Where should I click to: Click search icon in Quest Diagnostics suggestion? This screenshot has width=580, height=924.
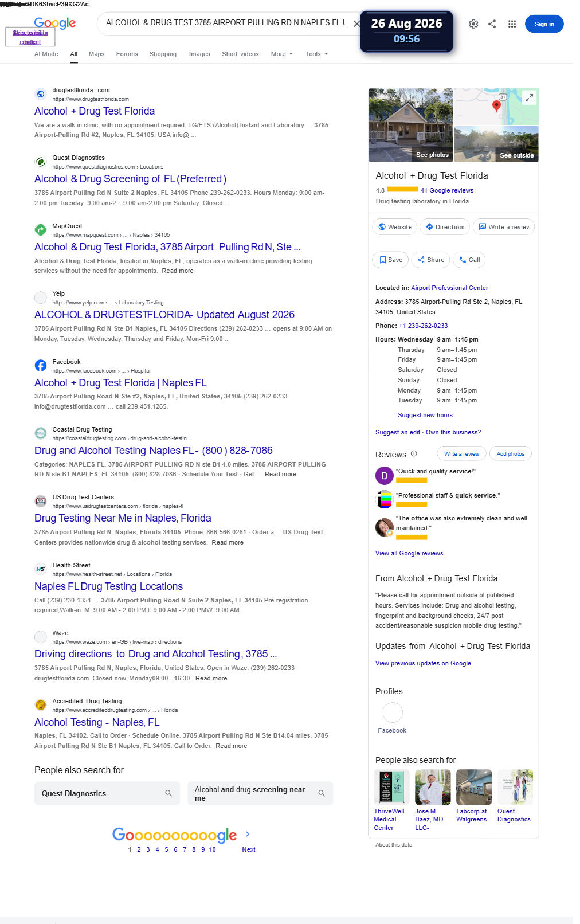tap(168, 793)
